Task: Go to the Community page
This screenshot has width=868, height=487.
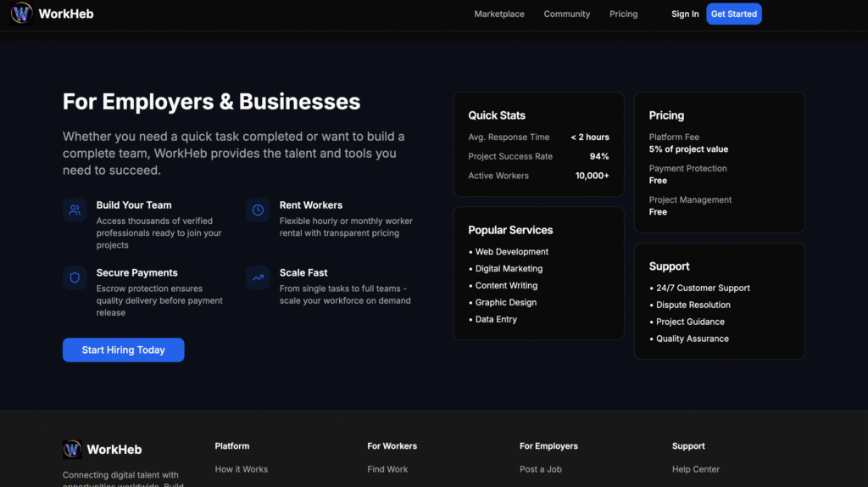Action: (566, 14)
